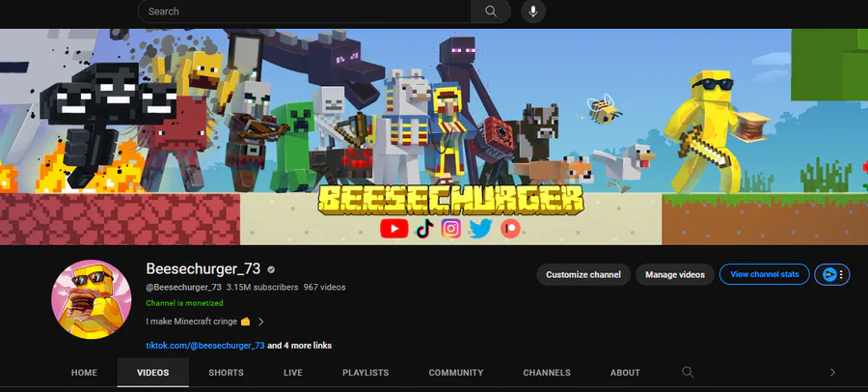Click the '967 videos' count
Viewport: 868px width, 392px height.
pyautogui.click(x=324, y=287)
